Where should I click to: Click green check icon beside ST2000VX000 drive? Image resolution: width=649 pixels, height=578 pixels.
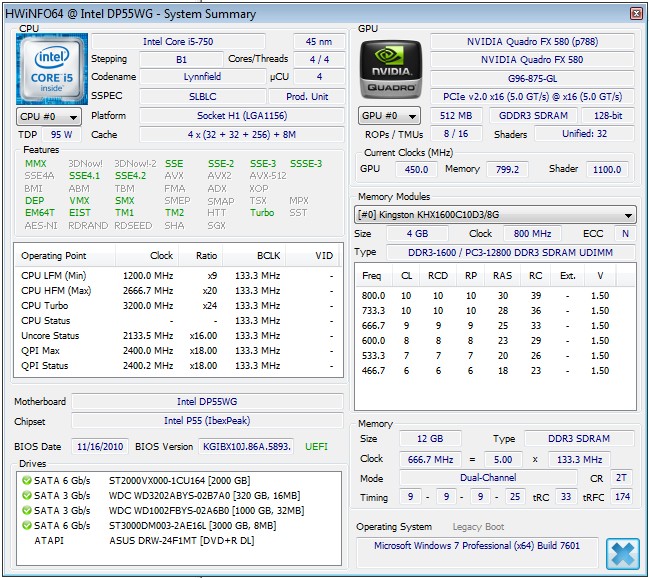26,481
